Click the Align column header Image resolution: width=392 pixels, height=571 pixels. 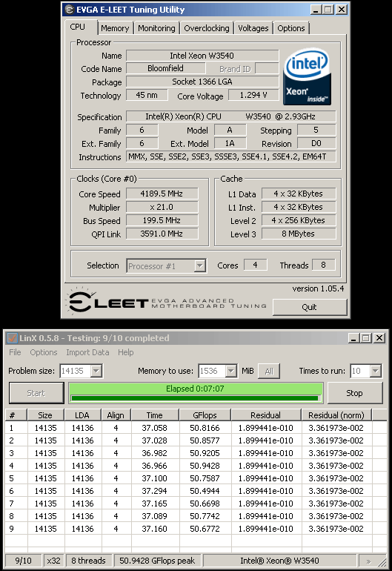(116, 415)
